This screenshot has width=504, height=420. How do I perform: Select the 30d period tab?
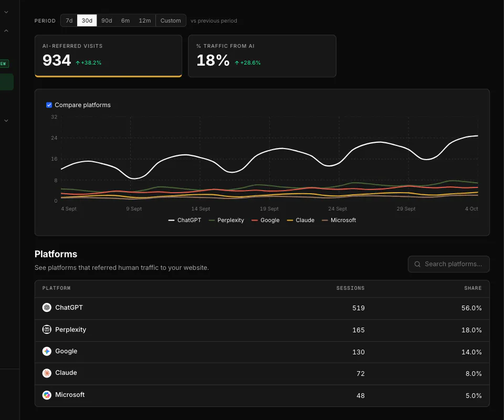coord(87,20)
